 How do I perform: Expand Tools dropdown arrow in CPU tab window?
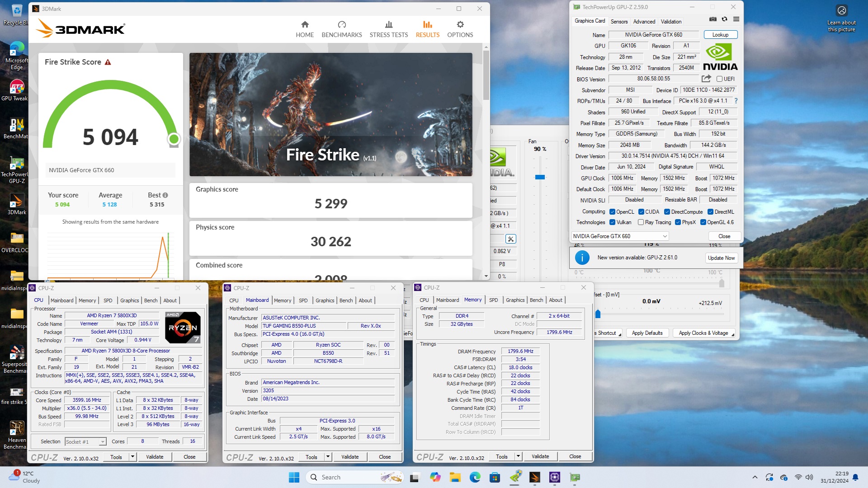132,457
